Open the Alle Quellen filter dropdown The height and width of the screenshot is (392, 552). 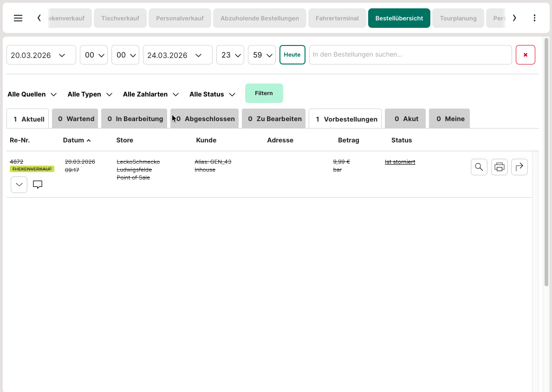click(x=32, y=94)
